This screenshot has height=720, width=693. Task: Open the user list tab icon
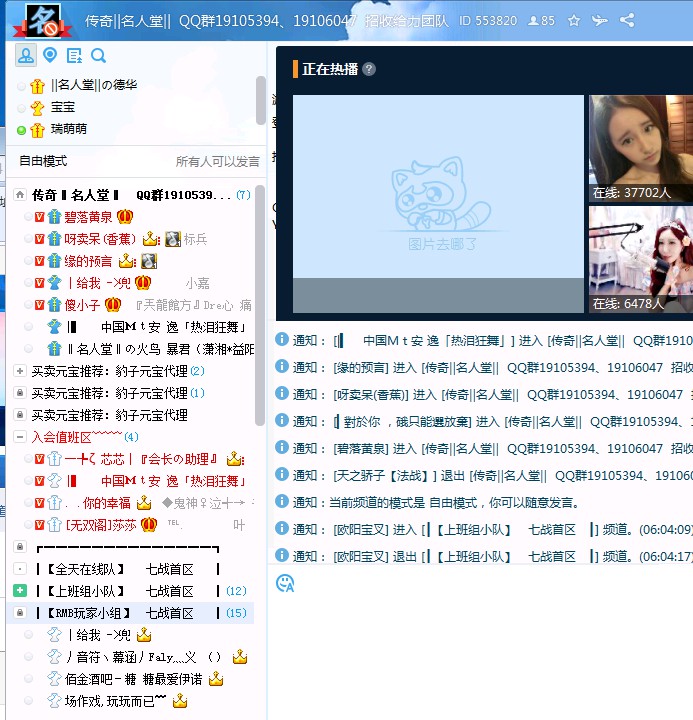click(x=26, y=55)
